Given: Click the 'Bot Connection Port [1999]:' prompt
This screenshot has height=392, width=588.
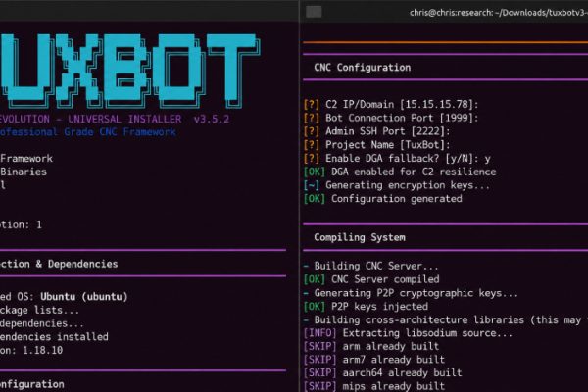Looking at the screenshot, I should 391,118.
